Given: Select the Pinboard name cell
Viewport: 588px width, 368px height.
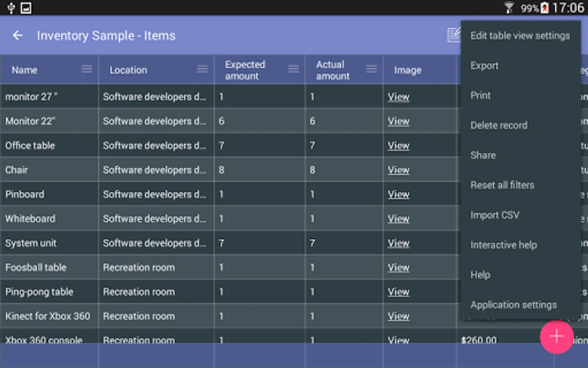Looking at the screenshot, I should [x=49, y=194].
